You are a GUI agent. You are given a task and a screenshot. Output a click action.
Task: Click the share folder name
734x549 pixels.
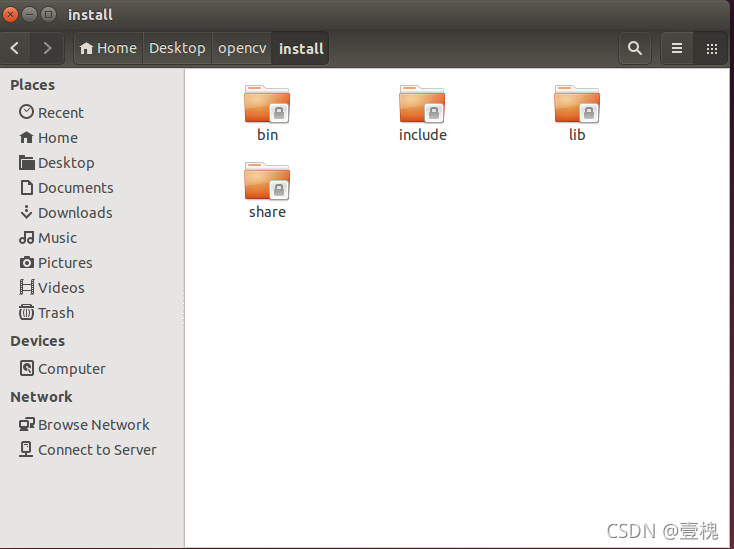pos(267,212)
